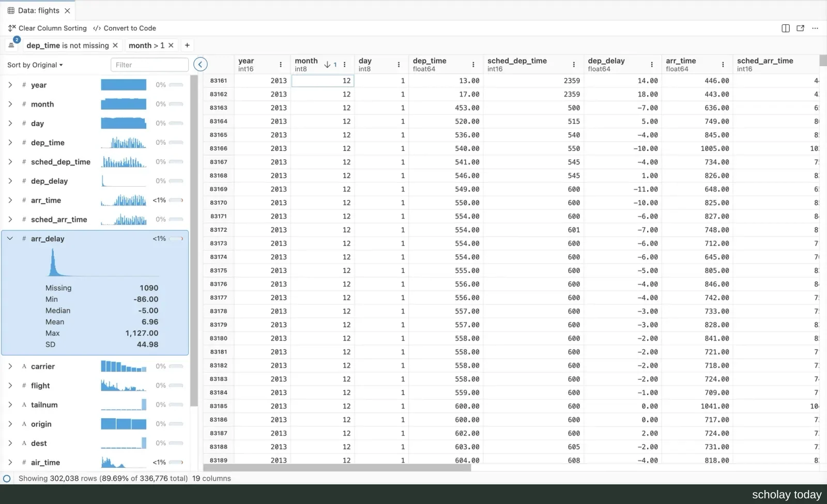Viewport: 827px width, 504px height.
Task: Open the arr_time column options menu
Action: (723, 65)
